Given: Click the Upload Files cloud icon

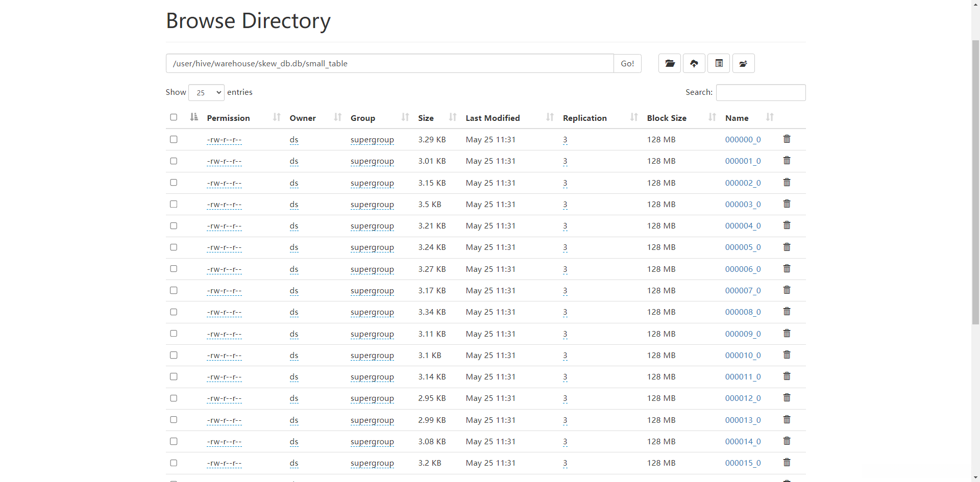Looking at the screenshot, I should point(694,63).
